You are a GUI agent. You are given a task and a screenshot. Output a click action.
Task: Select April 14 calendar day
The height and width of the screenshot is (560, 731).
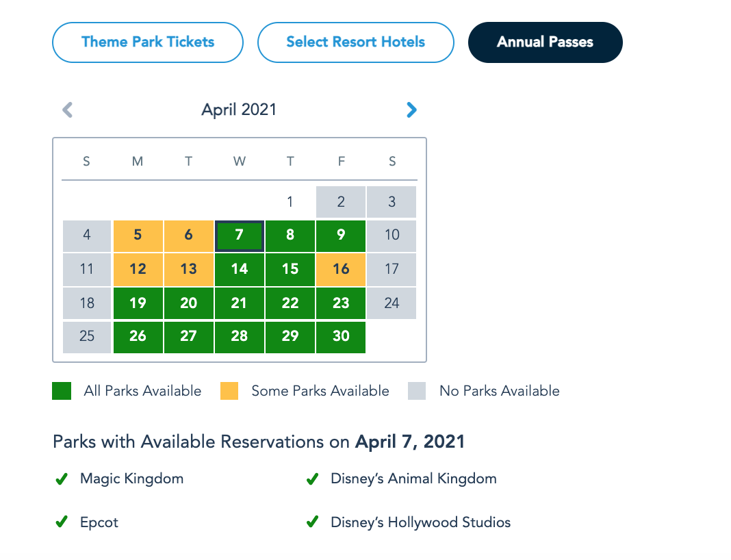coord(239,269)
